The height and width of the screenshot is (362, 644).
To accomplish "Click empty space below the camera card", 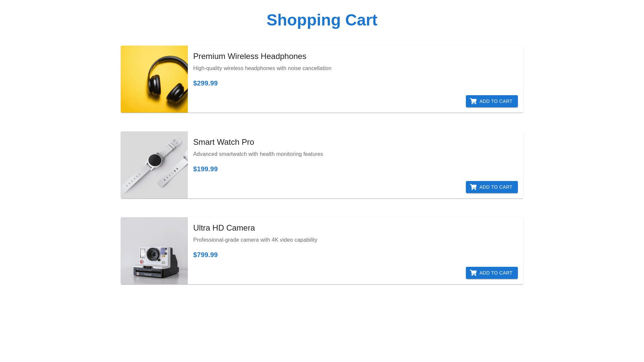I will (322, 322).
